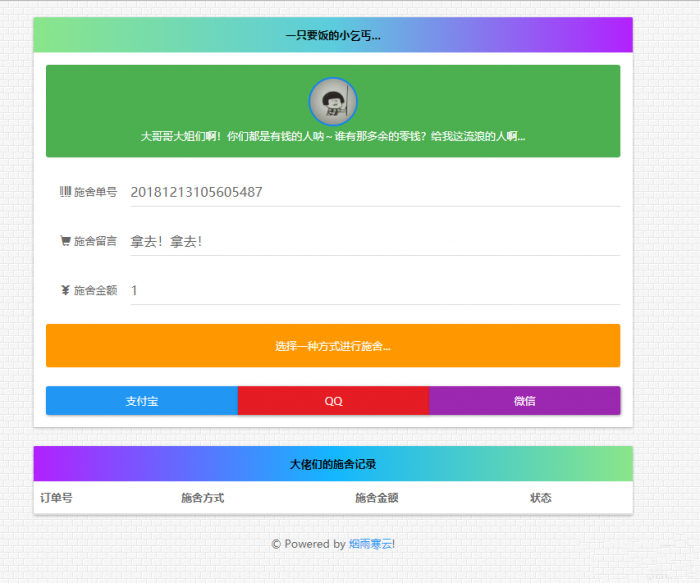Click the barcode icon beside 施舍单号
This screenshot has width=700, height=583.
65,192
